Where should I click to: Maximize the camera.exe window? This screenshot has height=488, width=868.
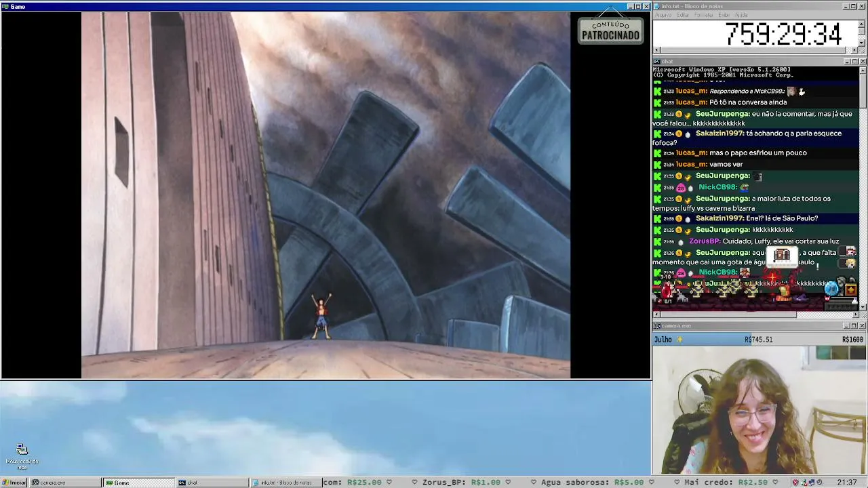point(854,326)
